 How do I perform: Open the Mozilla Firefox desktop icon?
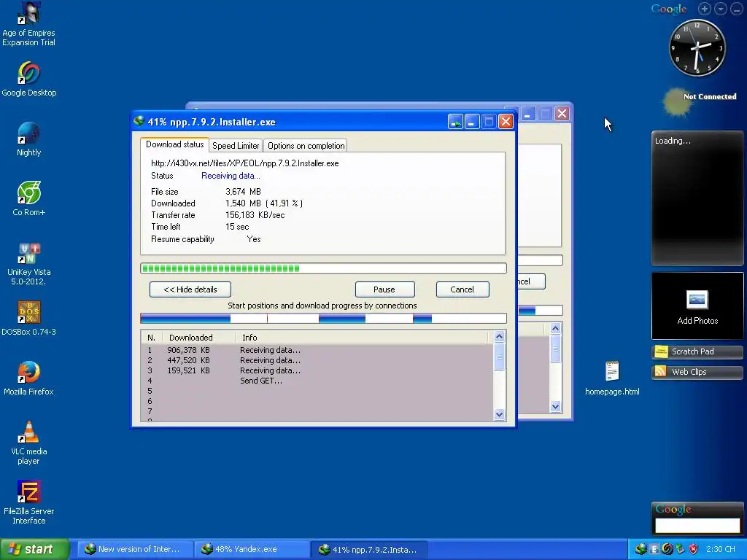coord(28,372)
